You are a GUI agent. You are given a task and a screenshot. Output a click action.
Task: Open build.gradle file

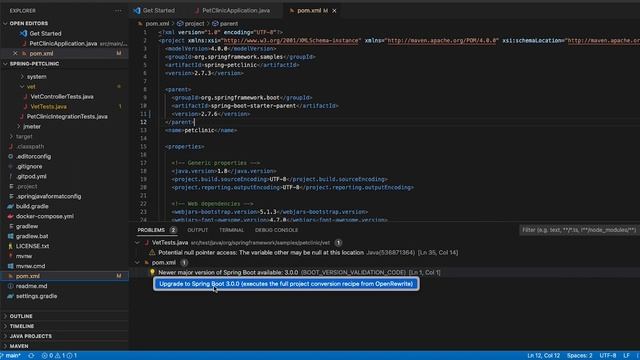click(x=32, y=207)
